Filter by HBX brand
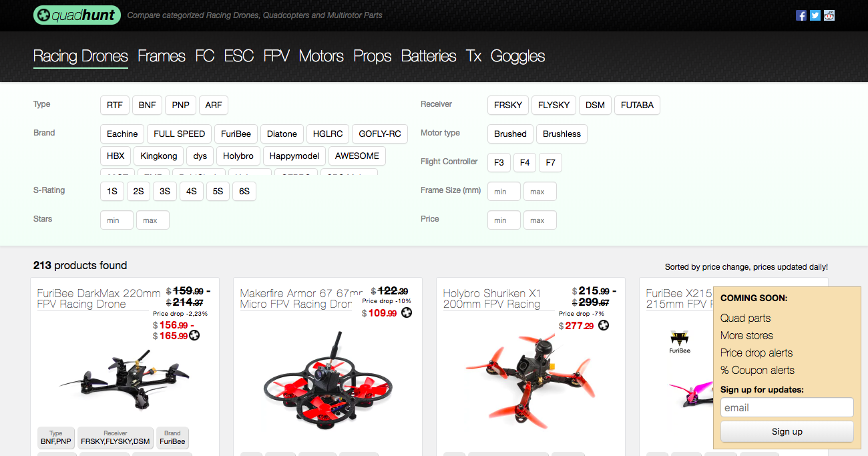868x456 pixels. pyautogui.click(x=116, y=156)
